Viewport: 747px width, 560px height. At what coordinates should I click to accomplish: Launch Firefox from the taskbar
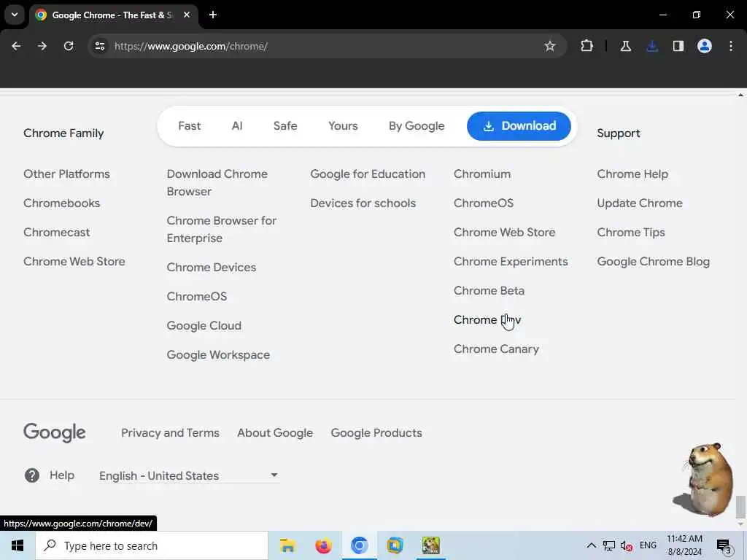click(323, 545)
